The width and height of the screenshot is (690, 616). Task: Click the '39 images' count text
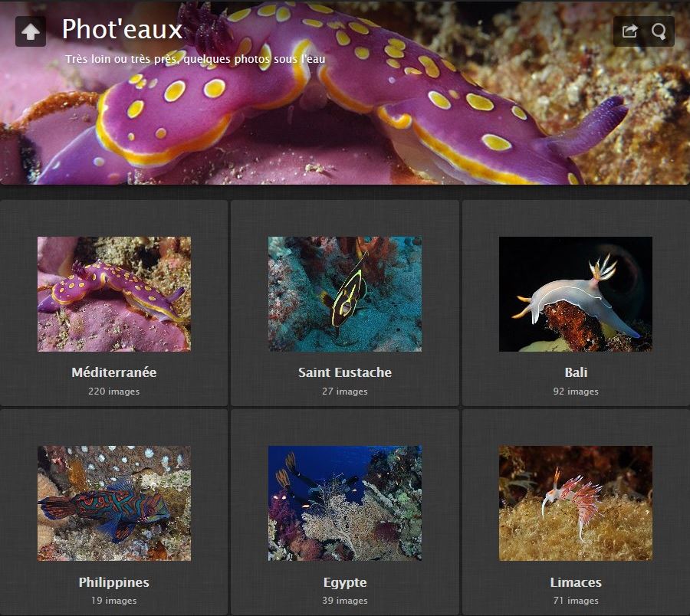(x=345, y=601)
